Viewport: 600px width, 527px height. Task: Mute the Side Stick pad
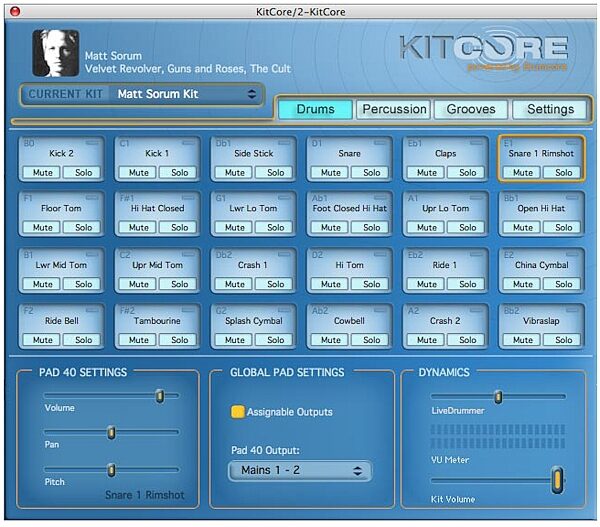coord(235,173)
